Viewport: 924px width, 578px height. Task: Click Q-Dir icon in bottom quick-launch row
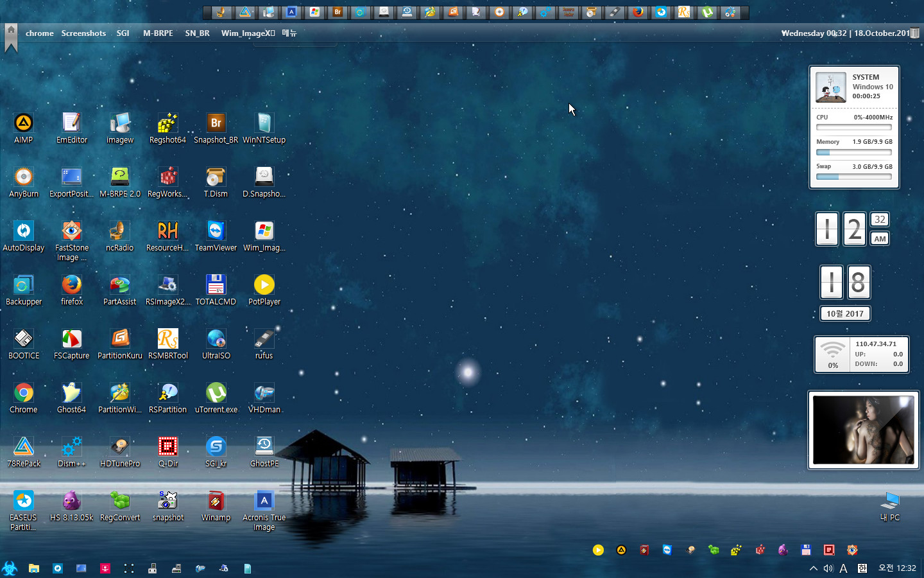(x=829, y=550)
